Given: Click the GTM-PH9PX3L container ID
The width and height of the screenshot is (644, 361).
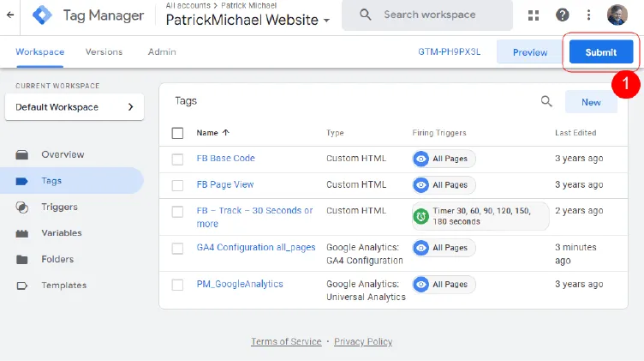Looking at the screenshot, I should (x=449, y=51).
